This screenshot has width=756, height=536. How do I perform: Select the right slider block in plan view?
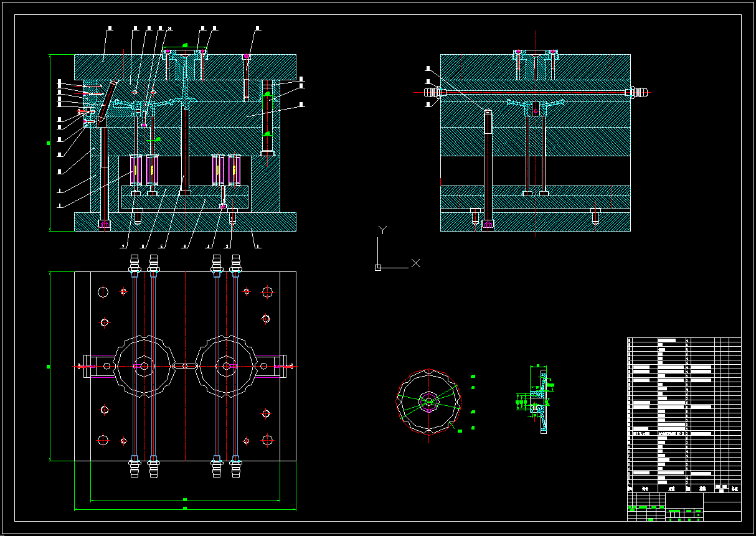pos(272,366)
